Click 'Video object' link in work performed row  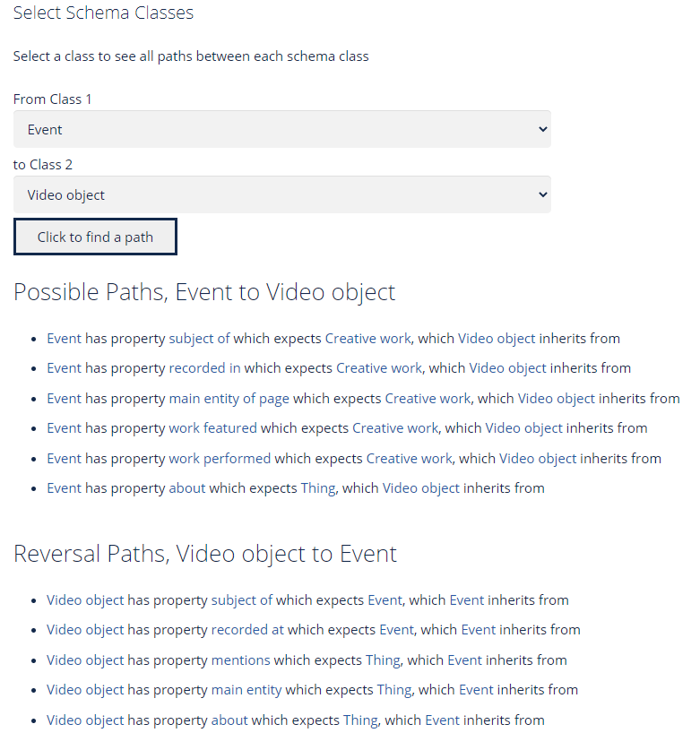(538, 458)
